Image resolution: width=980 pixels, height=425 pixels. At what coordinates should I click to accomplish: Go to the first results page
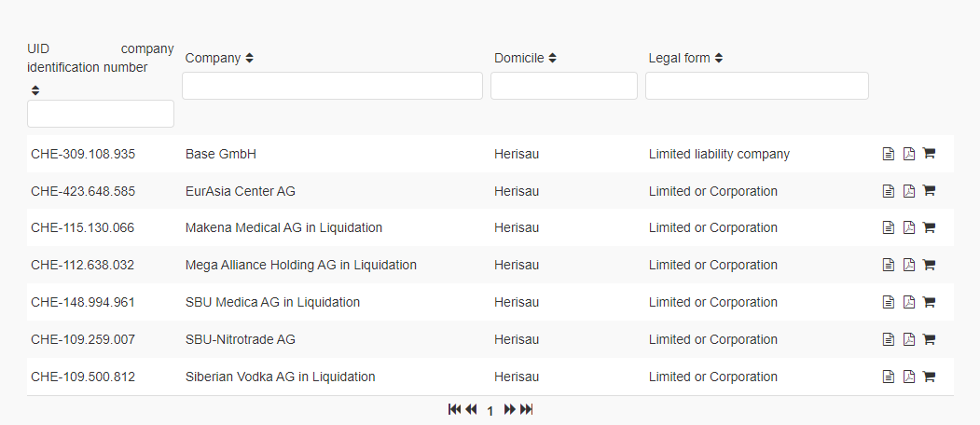(x=454, y=409)
